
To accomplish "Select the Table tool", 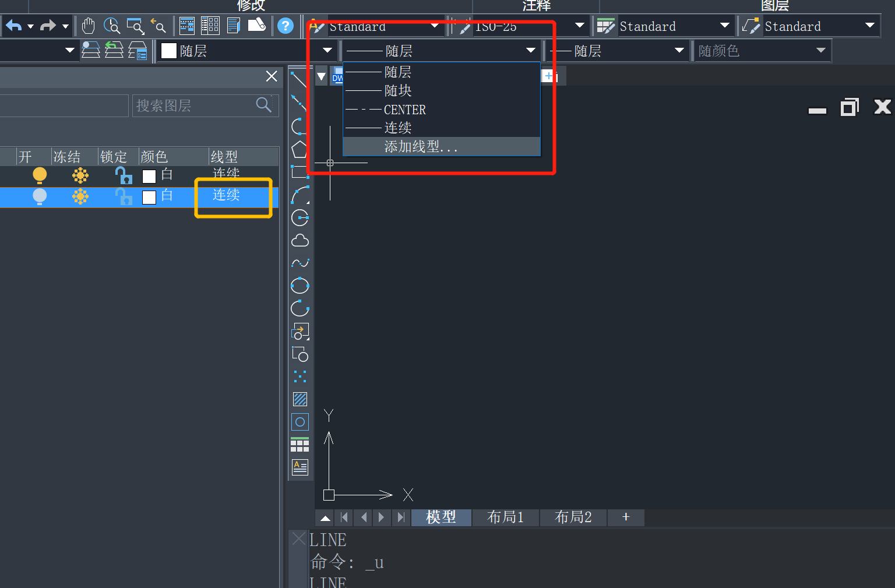I will point(300,445).
